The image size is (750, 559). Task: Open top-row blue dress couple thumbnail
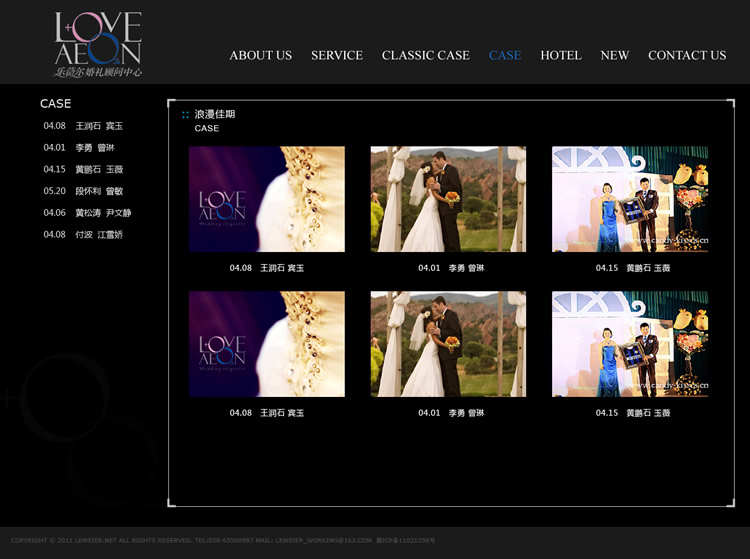pyautogui.click(x=630, y=199)
